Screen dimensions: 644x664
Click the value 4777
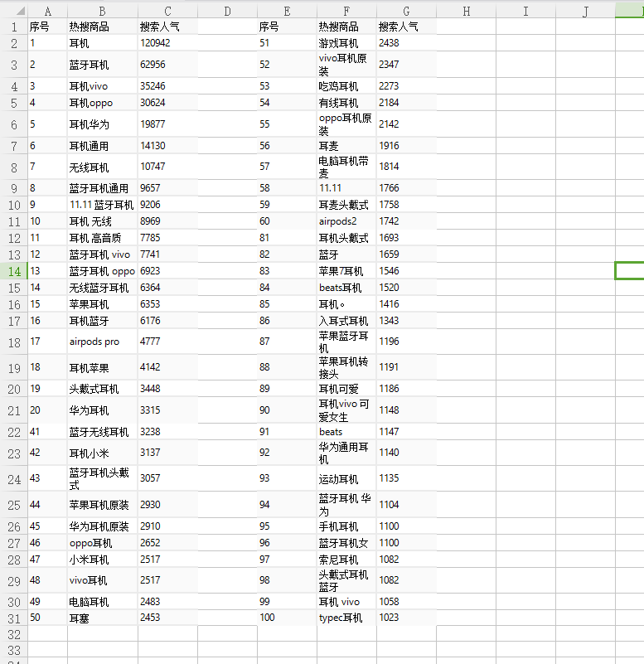click(x=167, y=342)
